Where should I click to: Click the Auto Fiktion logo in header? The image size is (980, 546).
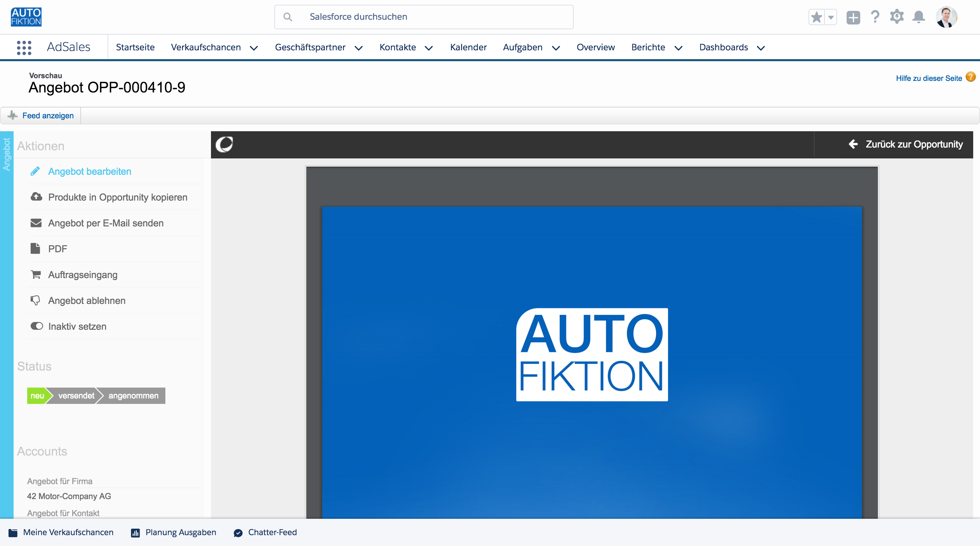(x=26, y=17)
